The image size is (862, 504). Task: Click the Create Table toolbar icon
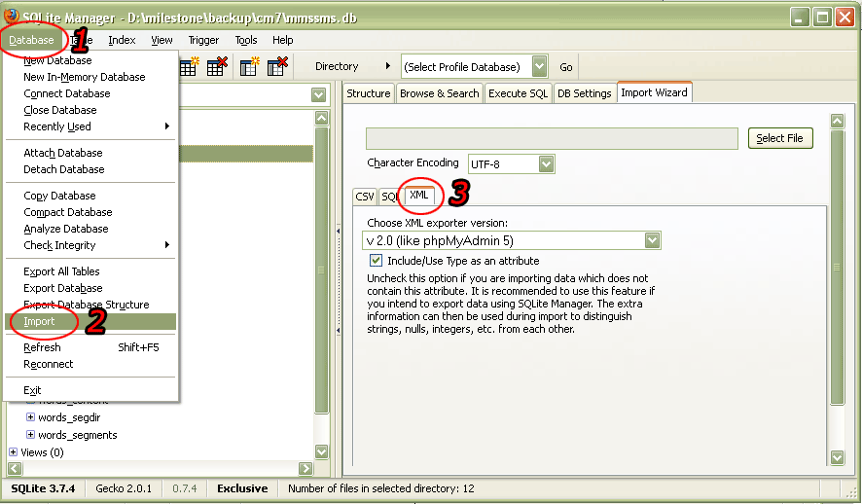189,66
